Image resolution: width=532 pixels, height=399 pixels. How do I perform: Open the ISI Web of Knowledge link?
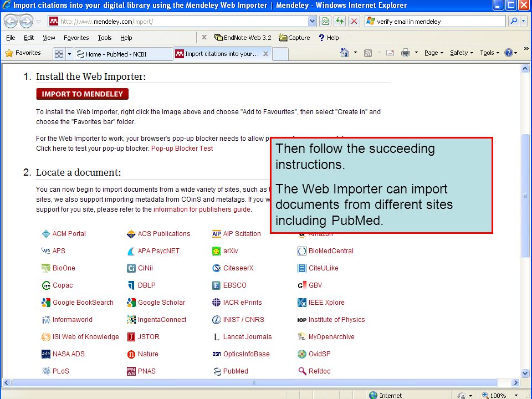pyautogui.click(x=85, y=337)
